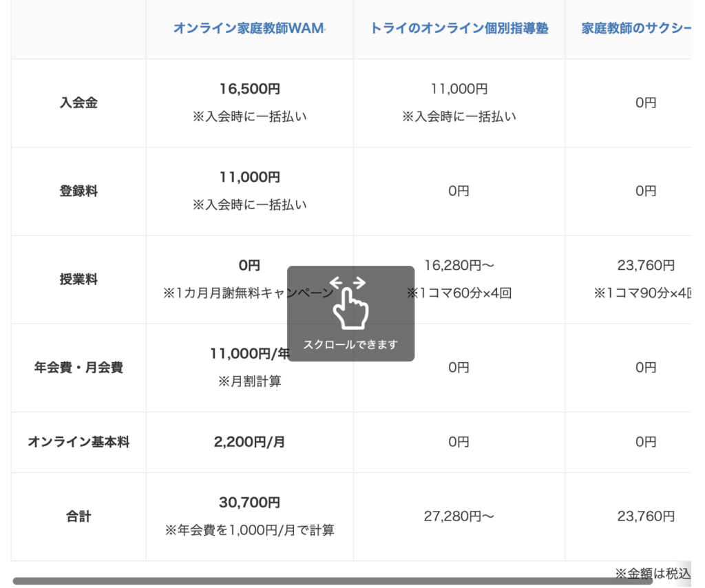705x588 pixels.
Task: Click 0円 in the サクシー 登録料 cell
Action: tap(646, 191)
